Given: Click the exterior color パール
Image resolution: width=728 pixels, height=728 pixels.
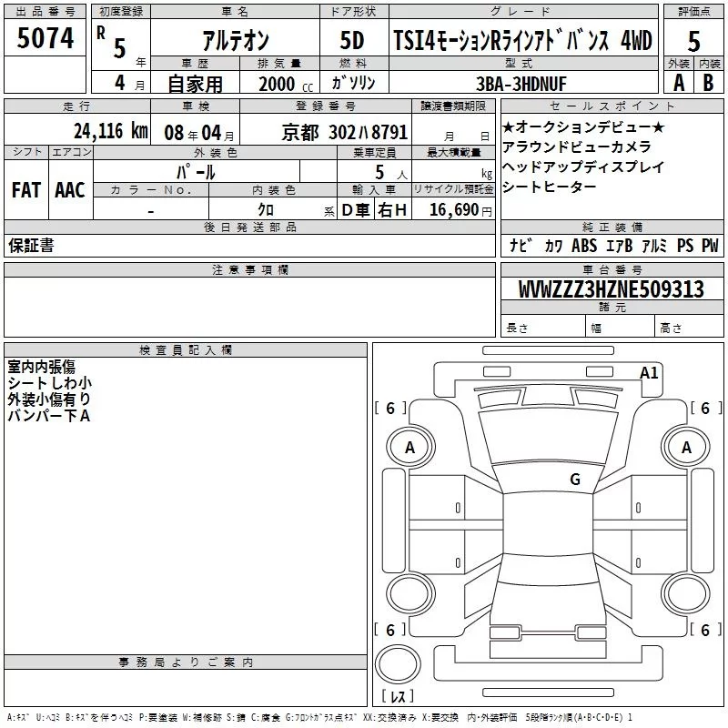Looking at the screenshot, I should click(196, 172).
